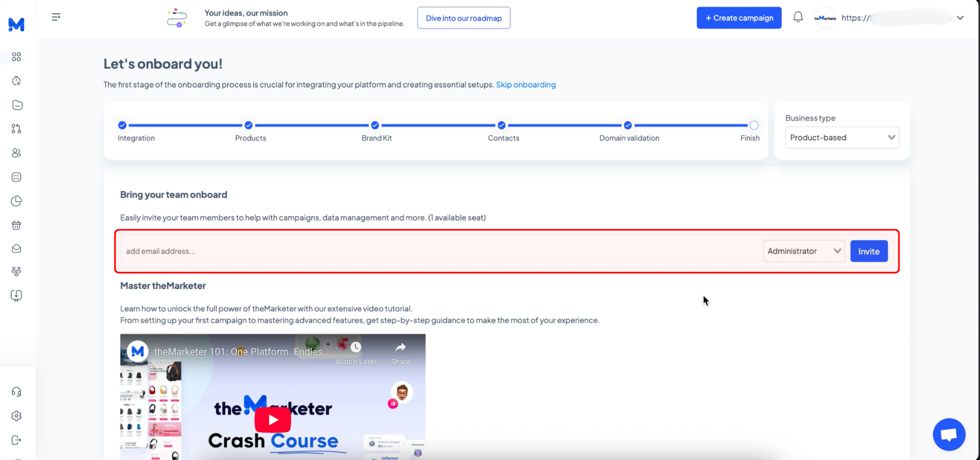Screen dimensions: 980x460
Task: Click the Create campaign button
Action: [x=739, y=18]
